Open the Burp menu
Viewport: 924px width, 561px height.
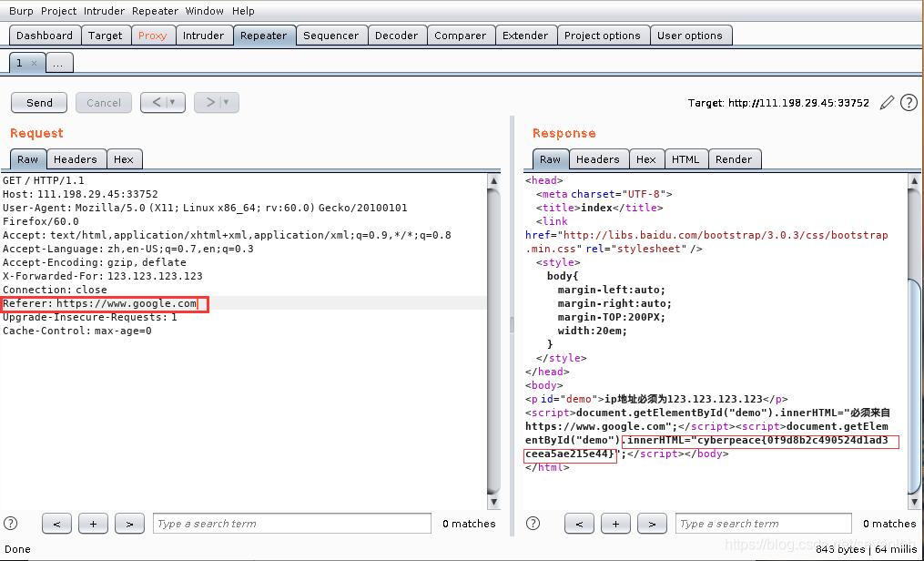pos(21,11)
